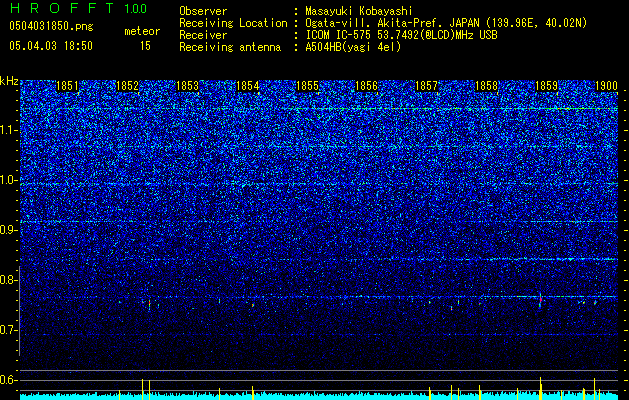The image size is (629, 400).
Task: Click the 1854 time marker
Action: click(248, 86)
